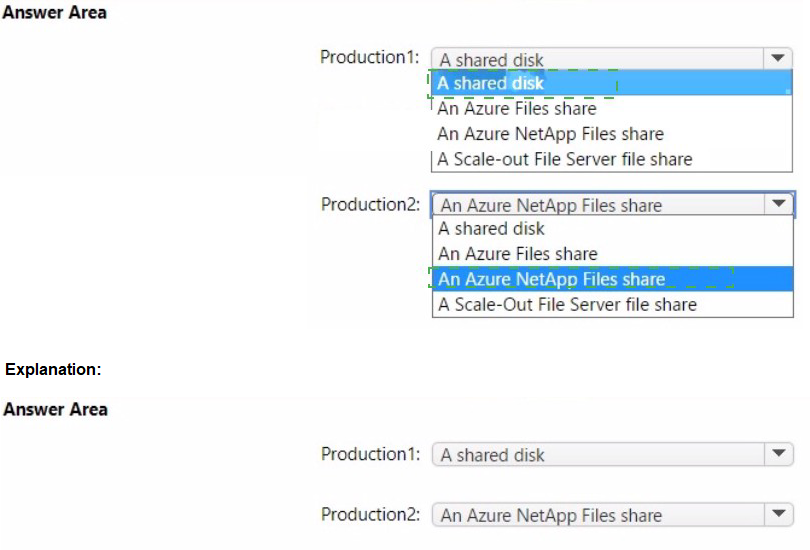Open the Production1 dropdown arrow under Explanation

pyautogui.click(x=777, y=454)
